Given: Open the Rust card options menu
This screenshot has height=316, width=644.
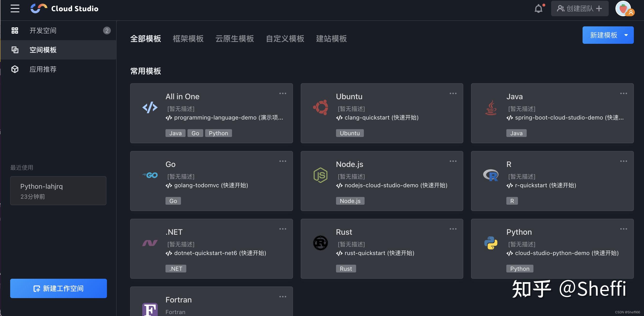Looking at the screenshot, I should (453, 229).
